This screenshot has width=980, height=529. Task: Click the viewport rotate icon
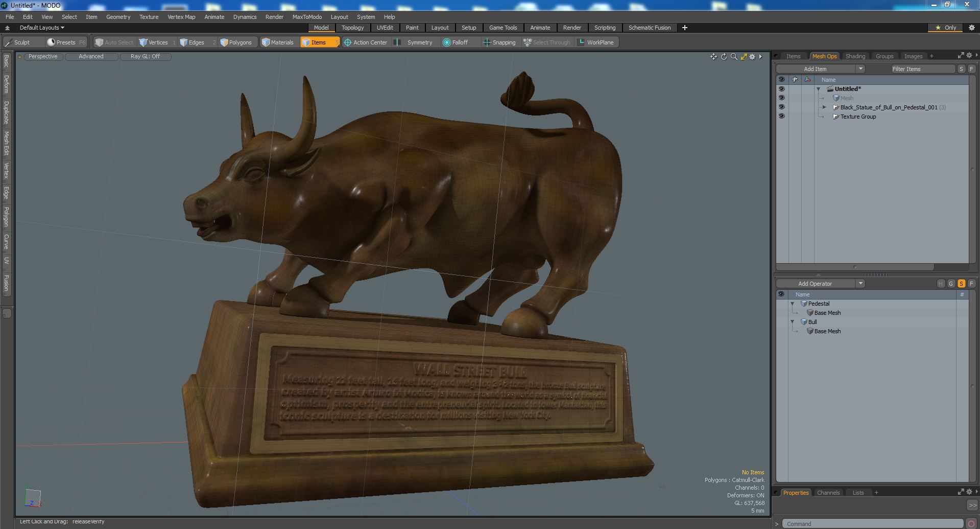(724, 57)
